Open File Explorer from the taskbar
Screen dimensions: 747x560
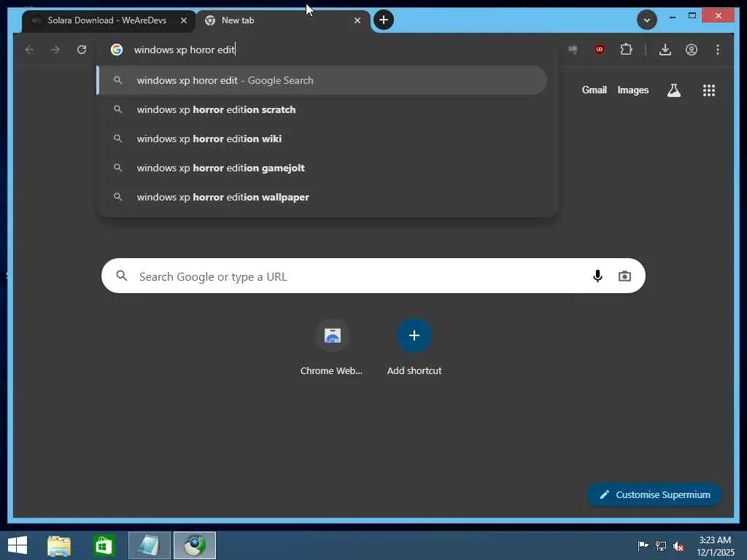[59, 545]
